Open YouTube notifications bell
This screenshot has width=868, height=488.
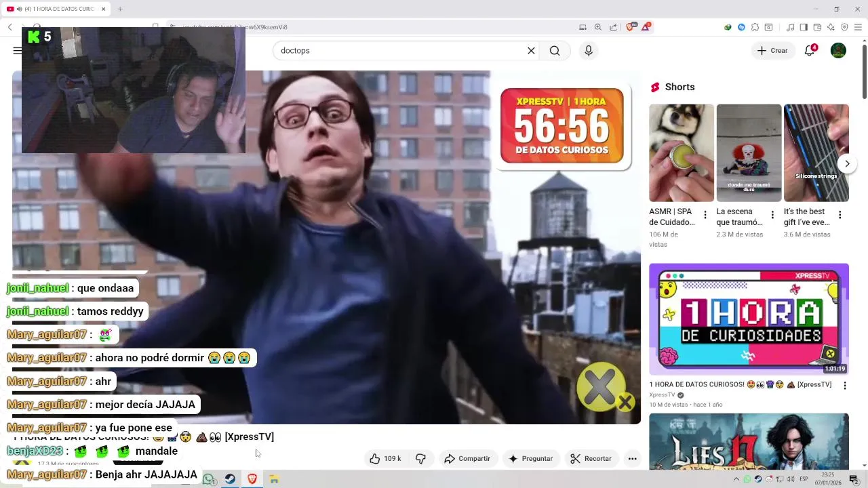point(810,51)
